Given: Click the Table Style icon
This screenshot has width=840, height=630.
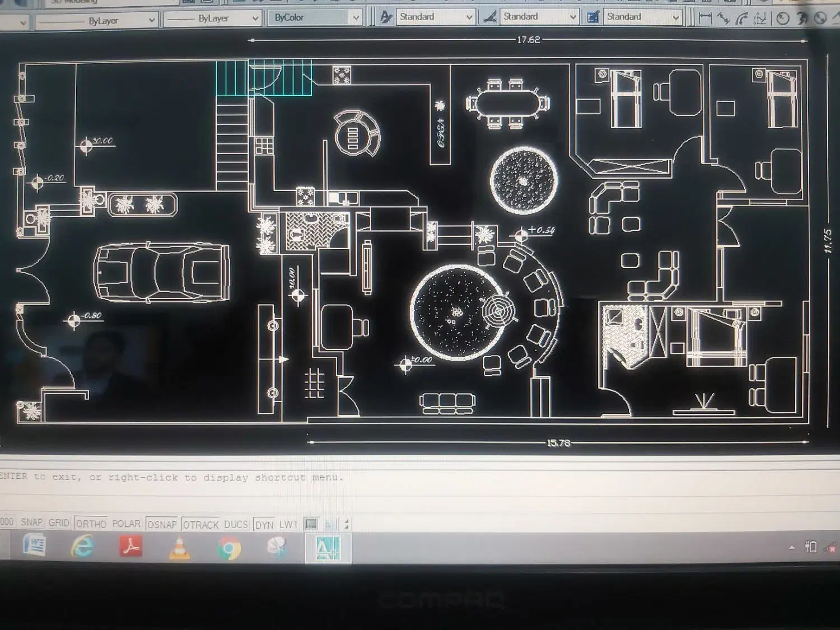Looking at the screenshot, I should [593, 17].
